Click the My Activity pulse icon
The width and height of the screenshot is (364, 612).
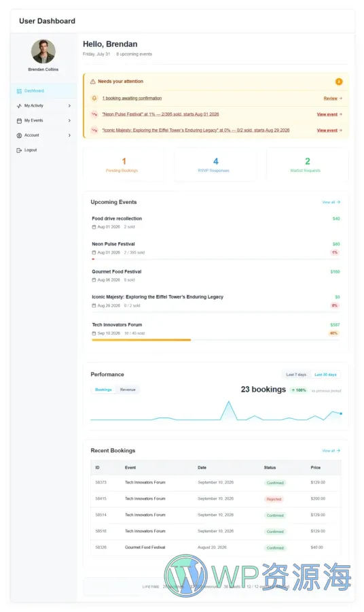pyautogui.click(x=19, y=106)
